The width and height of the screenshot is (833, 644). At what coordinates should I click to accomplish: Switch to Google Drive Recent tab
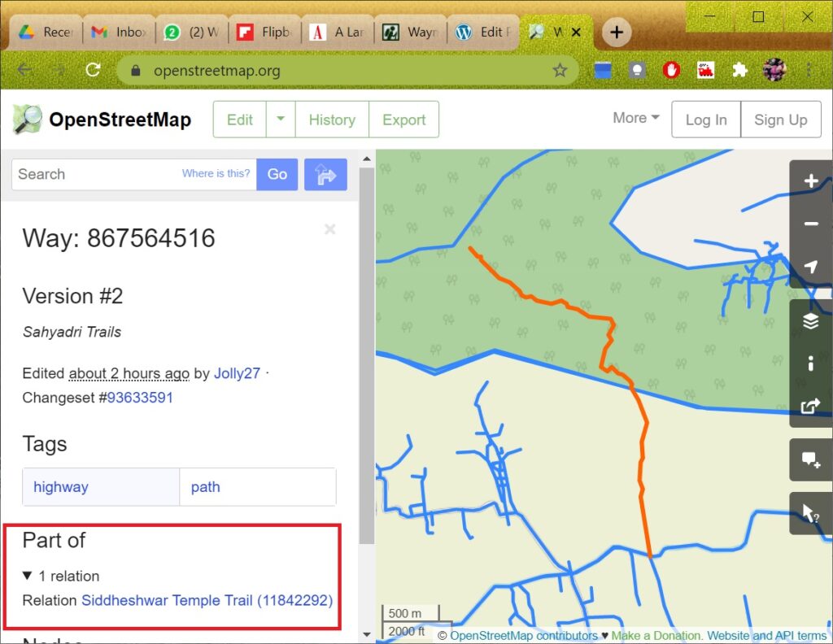46,33
